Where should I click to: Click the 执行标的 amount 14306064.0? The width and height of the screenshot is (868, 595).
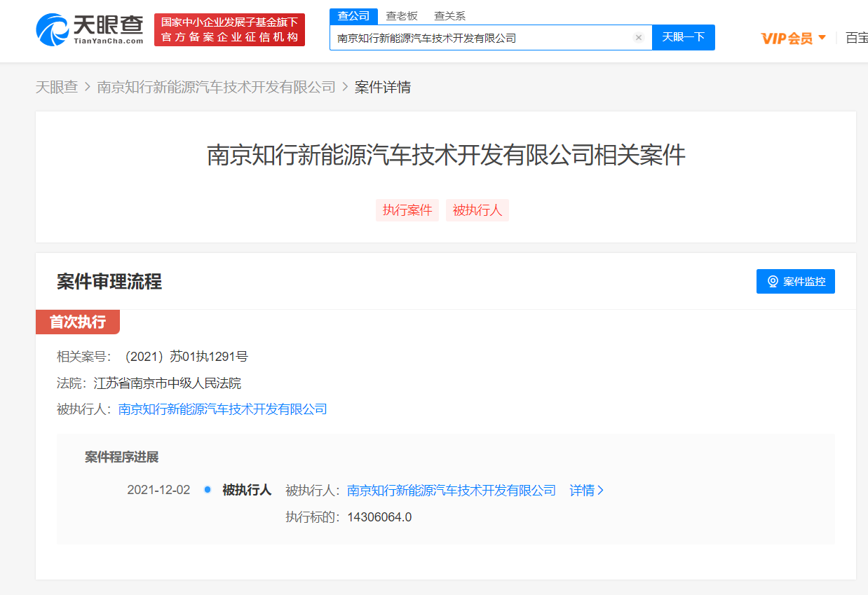[379, 517]
